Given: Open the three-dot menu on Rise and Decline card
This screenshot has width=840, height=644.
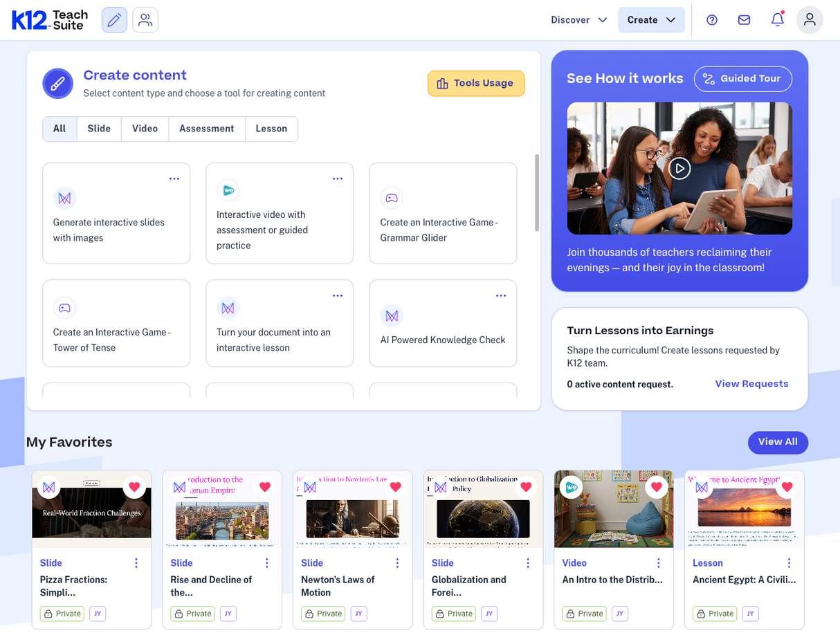Looking at the screenshot, I should click(266, 562).
